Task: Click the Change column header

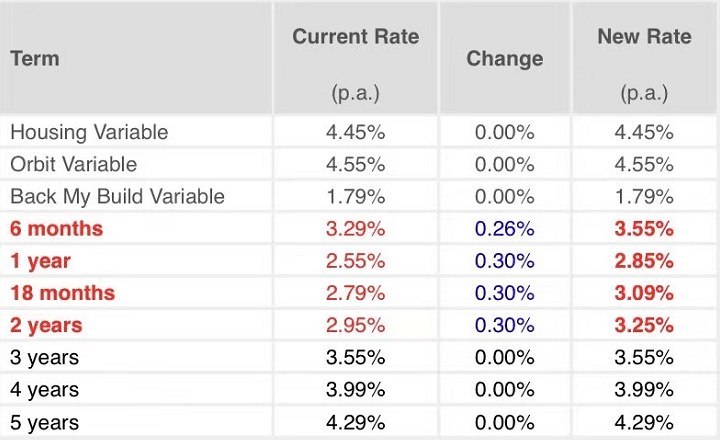Action: [x=505, y=59]
